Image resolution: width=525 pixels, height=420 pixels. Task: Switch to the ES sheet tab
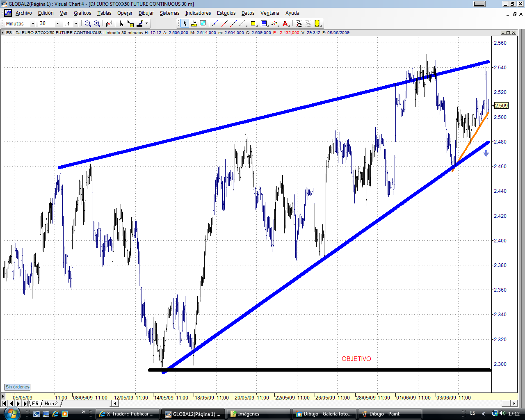point(35,404)
